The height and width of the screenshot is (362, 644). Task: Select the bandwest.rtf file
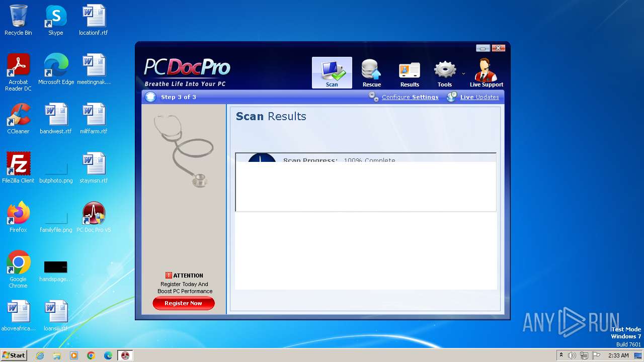(x=56, y=119)
